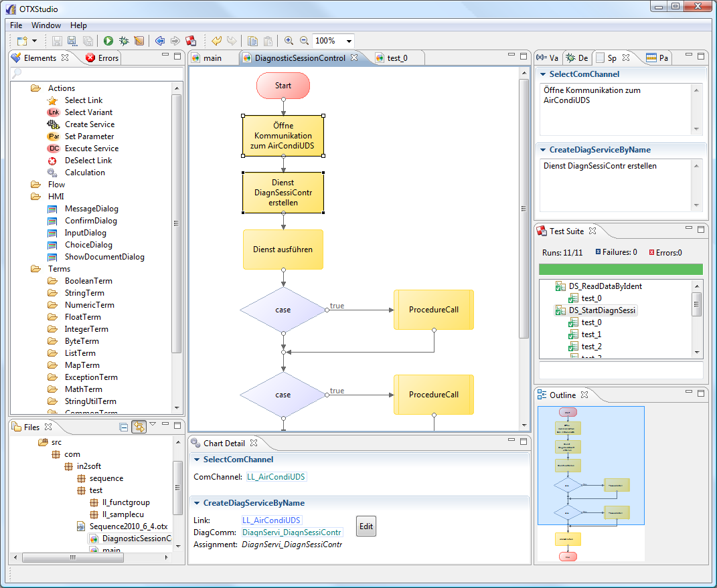Select the 'Dienst ausführen' flowchart node
The image size is (717, 588).
283,250
